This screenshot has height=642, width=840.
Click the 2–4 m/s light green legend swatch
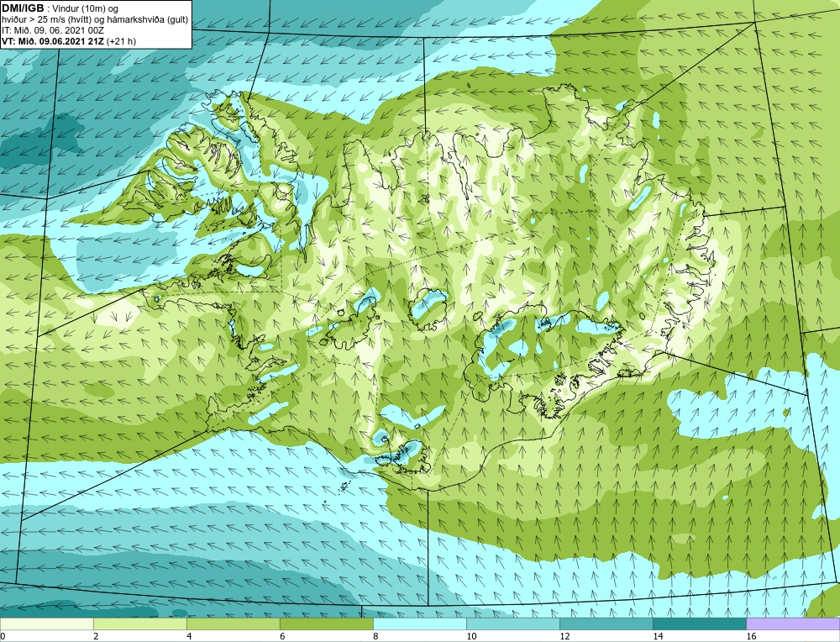pyautogui.click(x=139, y=624)
